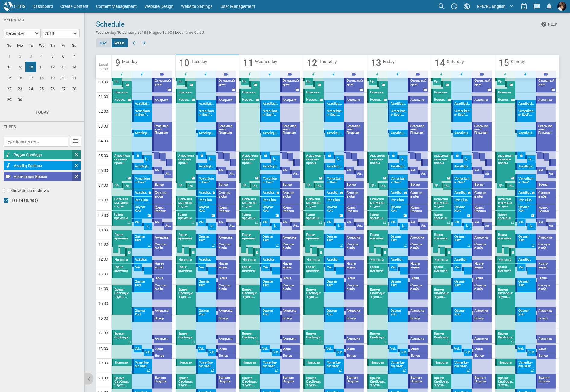Go to next week arrow
The image size is (570, 392).
144,43
